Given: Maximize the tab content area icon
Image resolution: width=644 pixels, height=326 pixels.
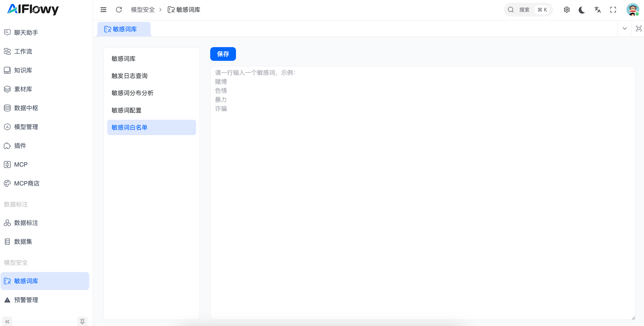Looking at the screenshot, I should 638,28.
